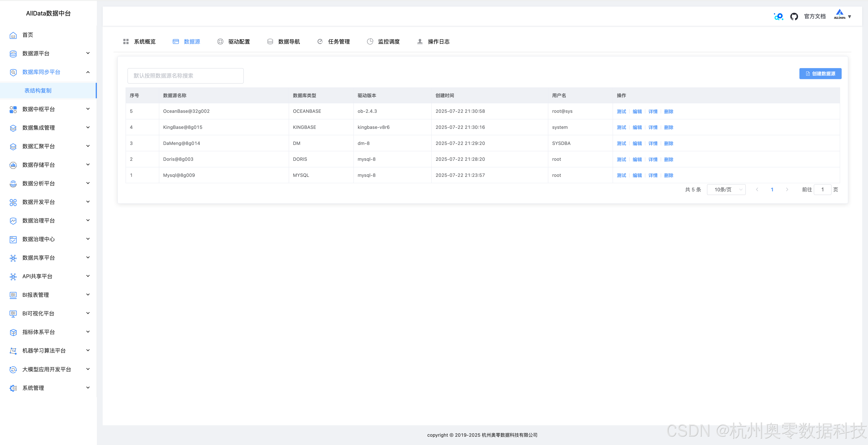Viewport: 868px width, 445px height.
Task: Open the GitHub icon in header
Action: coord(794,16)
